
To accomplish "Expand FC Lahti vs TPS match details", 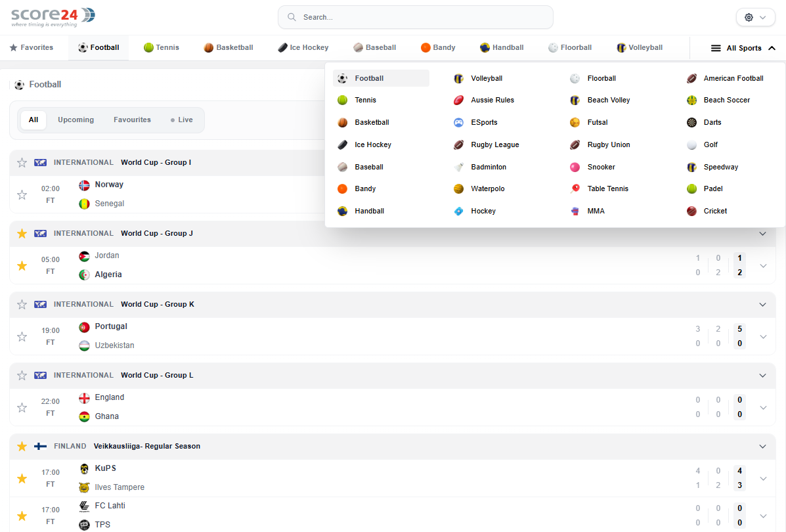I will [x=763, y=516].
